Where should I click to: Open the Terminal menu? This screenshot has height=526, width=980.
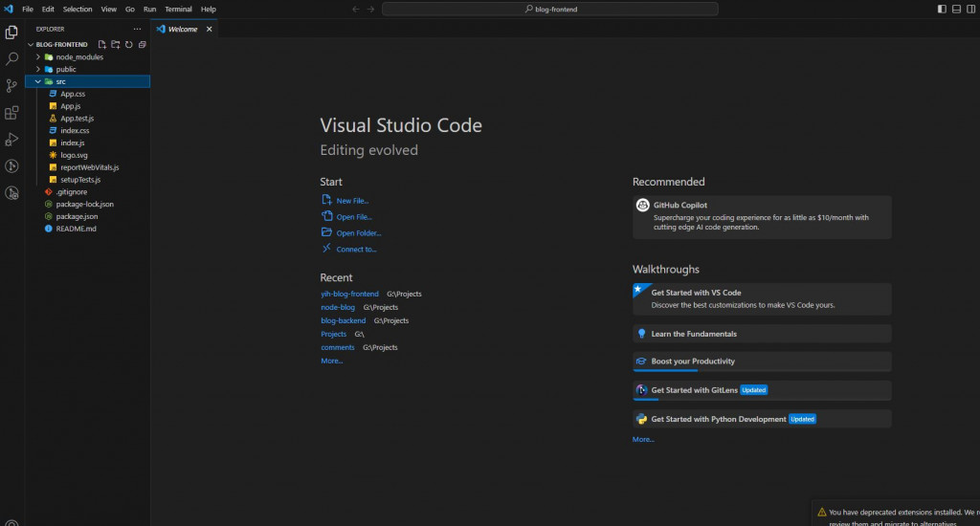[178, 10]
